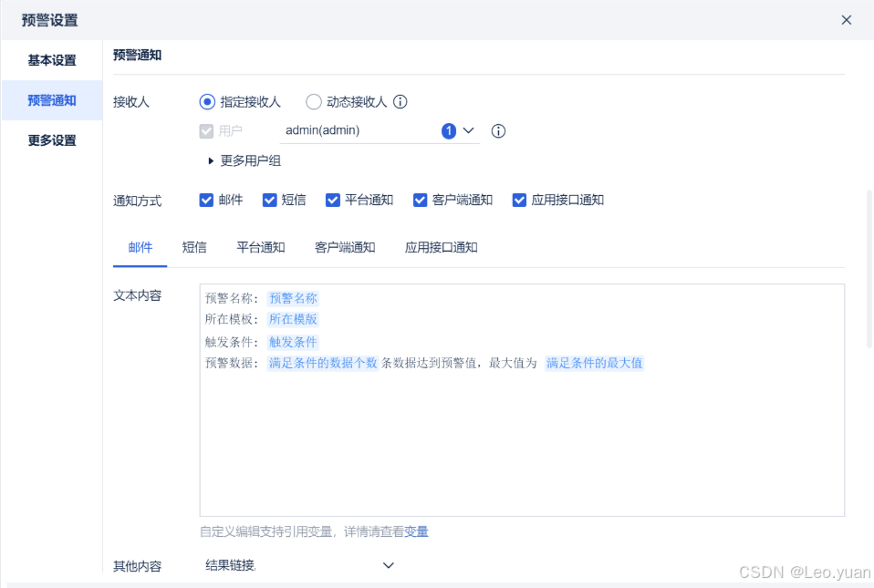Image resolution: width=874 pixels, height=588 pixels.
Task: Click the 其他内容 label
Action: 138,566
